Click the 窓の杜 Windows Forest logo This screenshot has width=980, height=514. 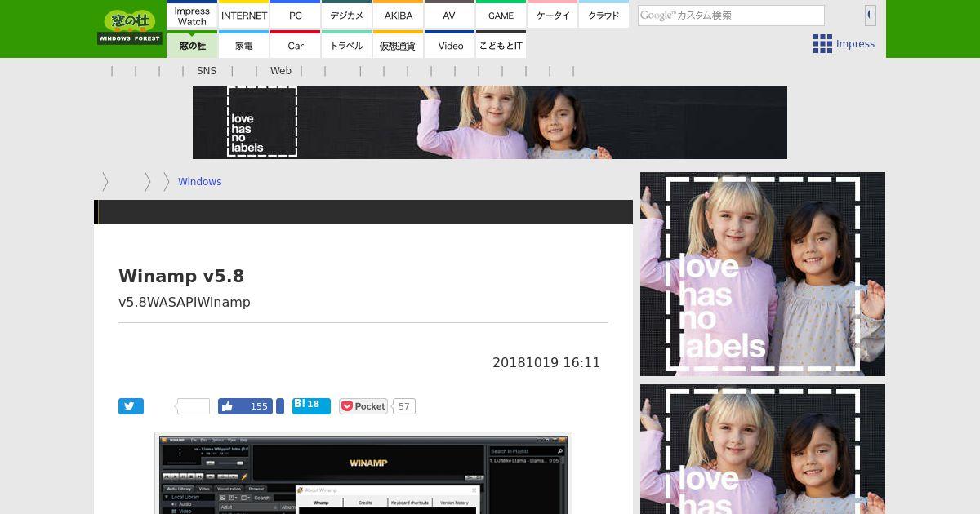point(130,27)
